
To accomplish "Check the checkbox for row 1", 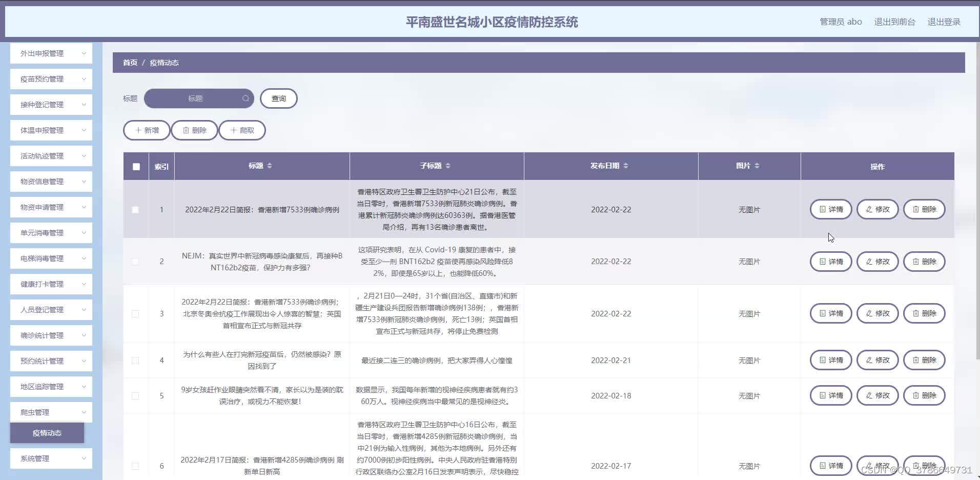I will tap(135, 210).
